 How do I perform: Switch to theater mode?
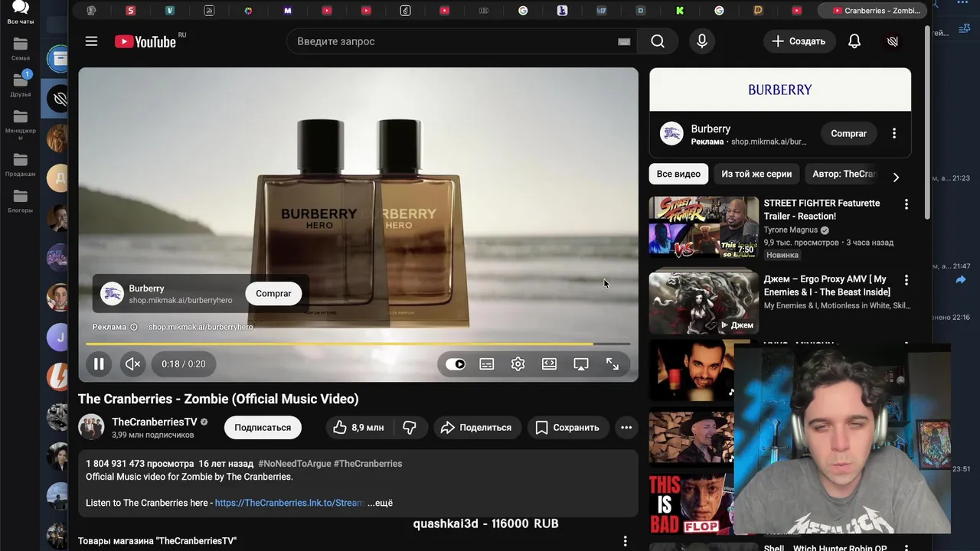[550, 364]
